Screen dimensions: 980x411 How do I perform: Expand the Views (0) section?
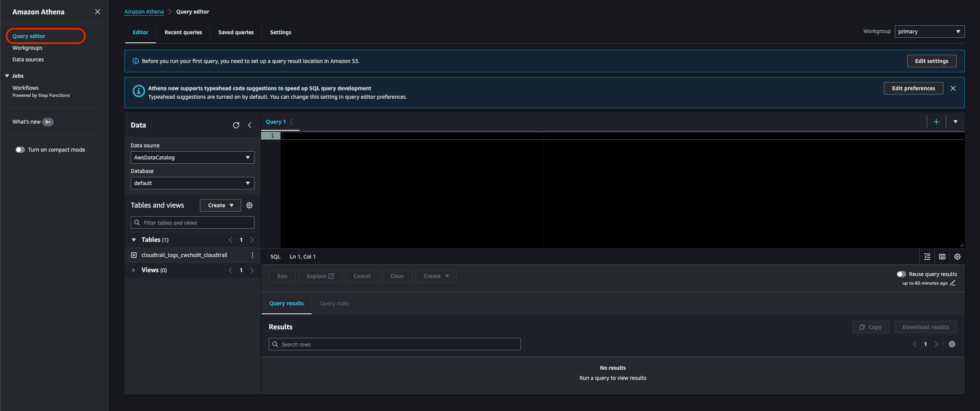click(134, 270)
